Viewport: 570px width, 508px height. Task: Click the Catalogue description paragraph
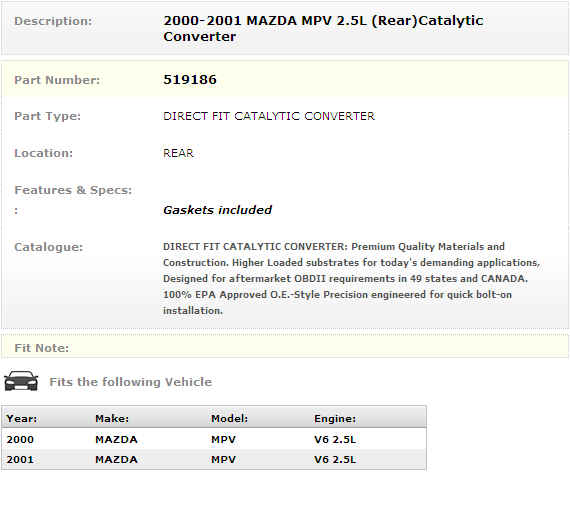(351, 279)
